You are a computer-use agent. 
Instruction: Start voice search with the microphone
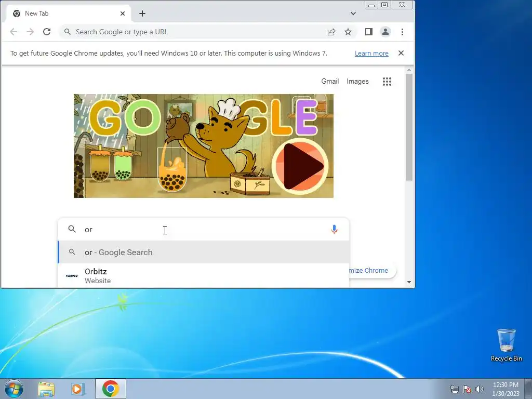coord(334,229)
